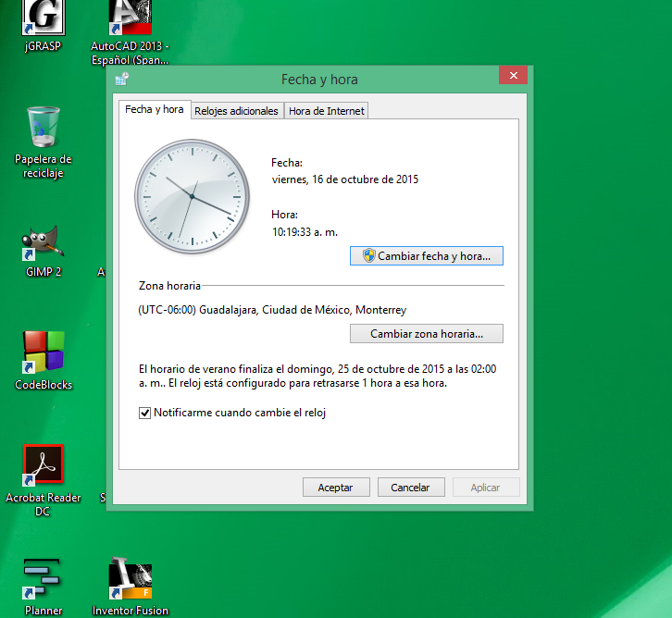672x618 pixels.
Task: Close the Fecha y hora window
Action: click(511, 77)
